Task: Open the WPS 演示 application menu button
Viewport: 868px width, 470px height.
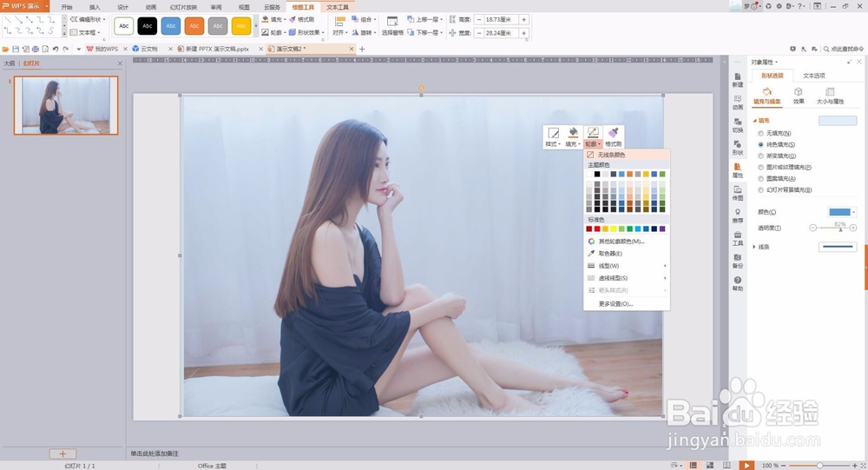Action: pyautogui.click(x=24, y=6)
